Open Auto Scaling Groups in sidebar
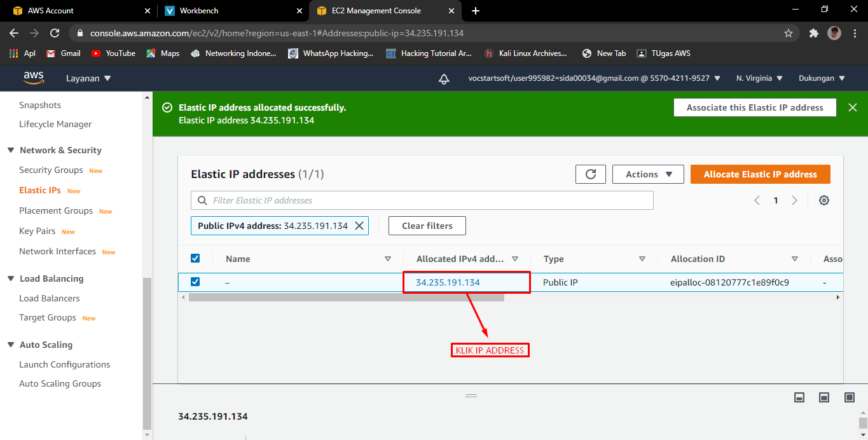This screenshot has height=440, width=868. point(60,383)
